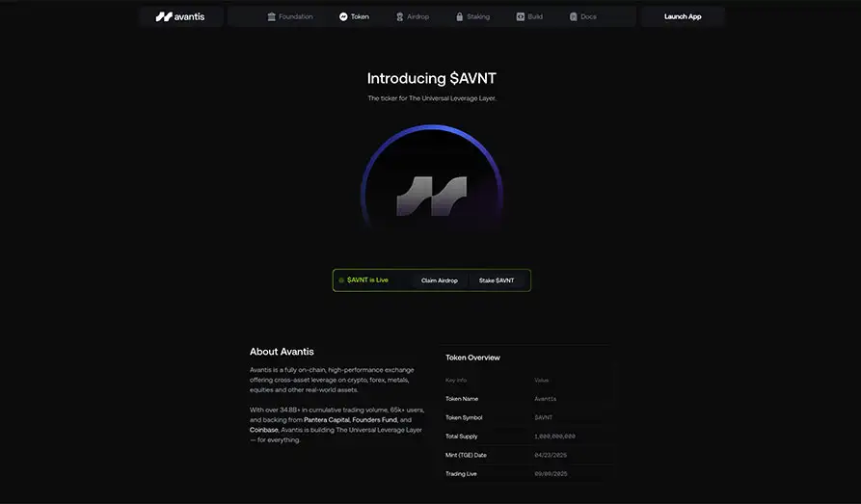Viewport: 861px width, 504px height.
Task: Click the Mint (TGE) Date label
Action: coord(466,455)
